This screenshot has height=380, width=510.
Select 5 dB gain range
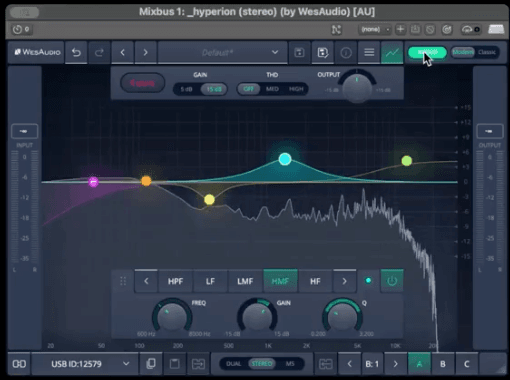186,89
